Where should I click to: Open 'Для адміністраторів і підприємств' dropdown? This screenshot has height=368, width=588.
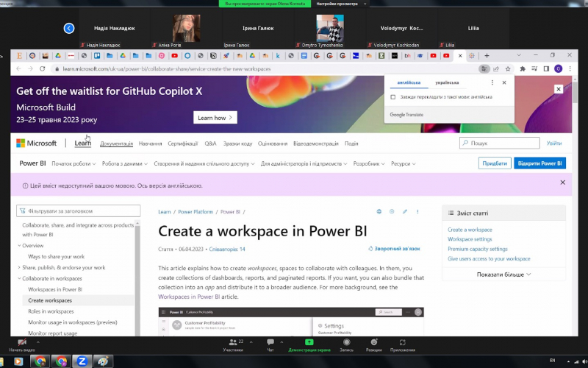pyautogui.click(x=304, y=163)
